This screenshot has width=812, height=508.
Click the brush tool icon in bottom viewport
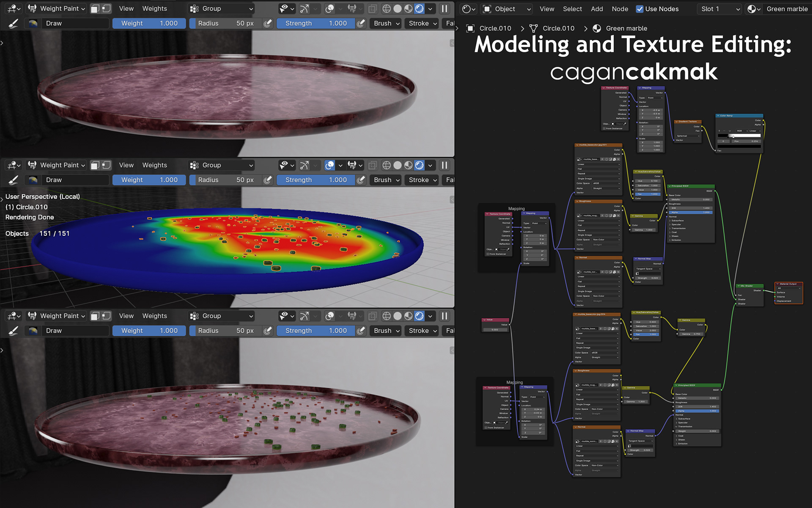coord(14,331)
